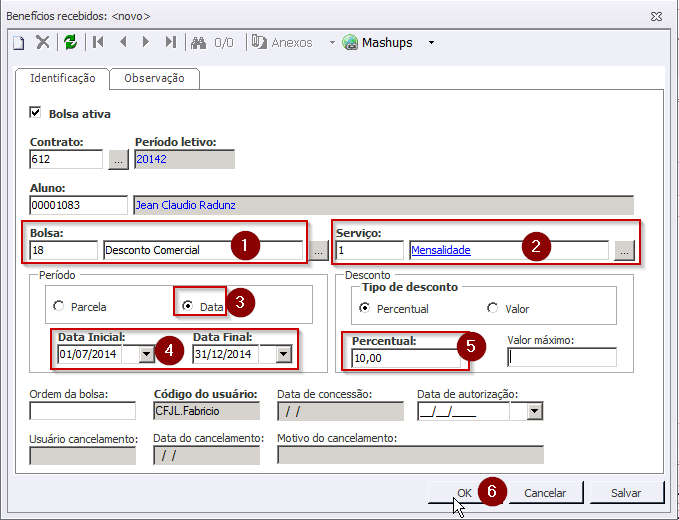Click the Salvar button
Screen dimensions: 679x520
(625, 492)
